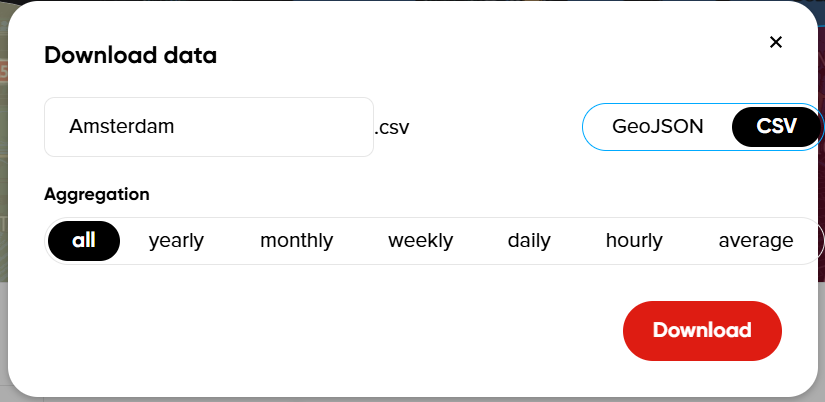Select CSV file format
The width and height of the screenshot is (825, 402).
(x=777, y=127)
